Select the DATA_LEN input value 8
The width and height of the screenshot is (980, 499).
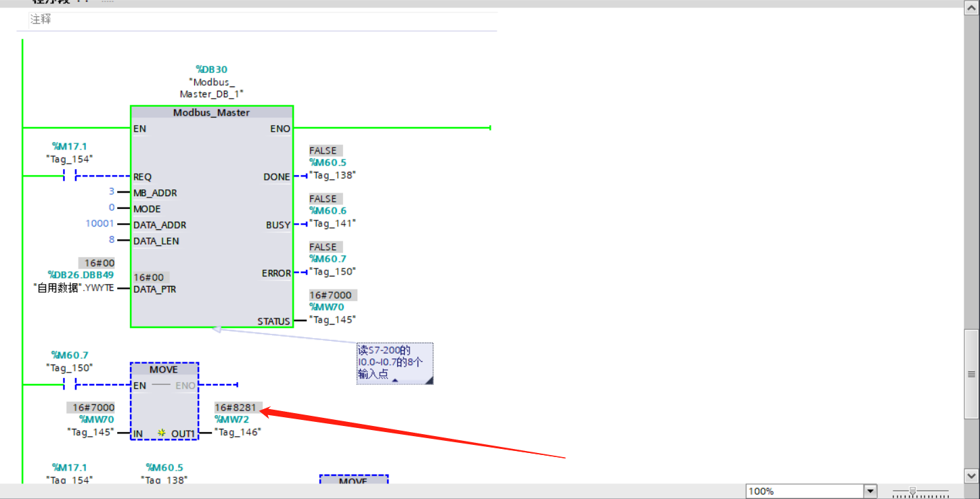112,240
